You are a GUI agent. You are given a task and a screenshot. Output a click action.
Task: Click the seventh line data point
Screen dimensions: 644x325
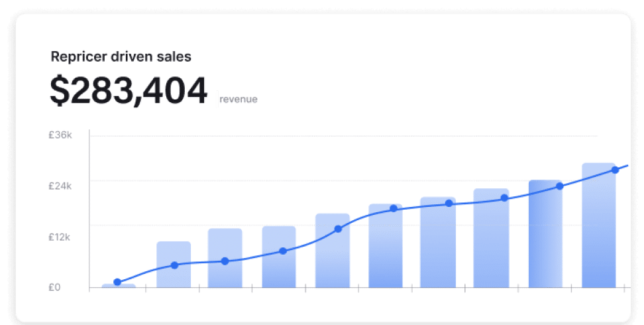[449, 203]
